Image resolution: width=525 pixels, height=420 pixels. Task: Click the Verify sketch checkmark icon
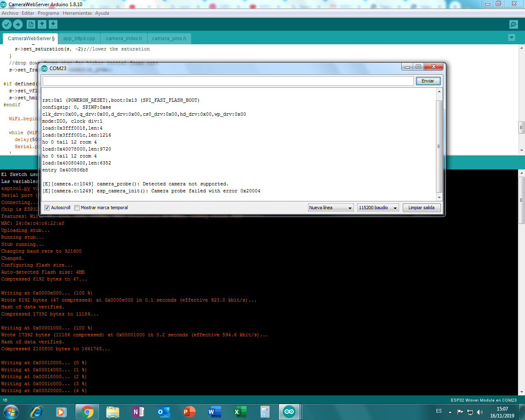7,25
